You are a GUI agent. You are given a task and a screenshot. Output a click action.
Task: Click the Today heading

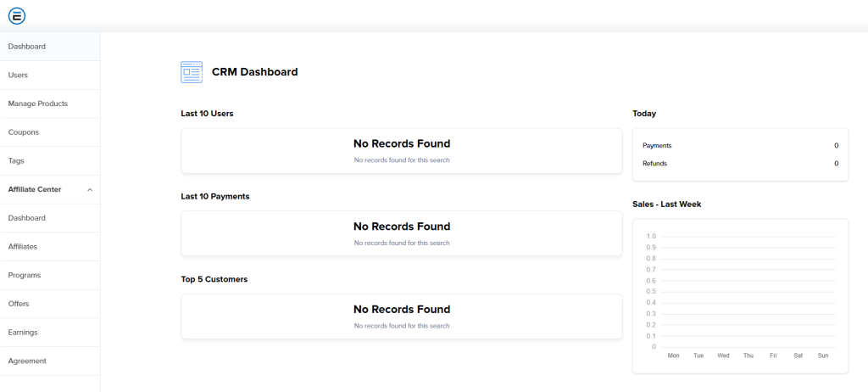coord(644,114)
